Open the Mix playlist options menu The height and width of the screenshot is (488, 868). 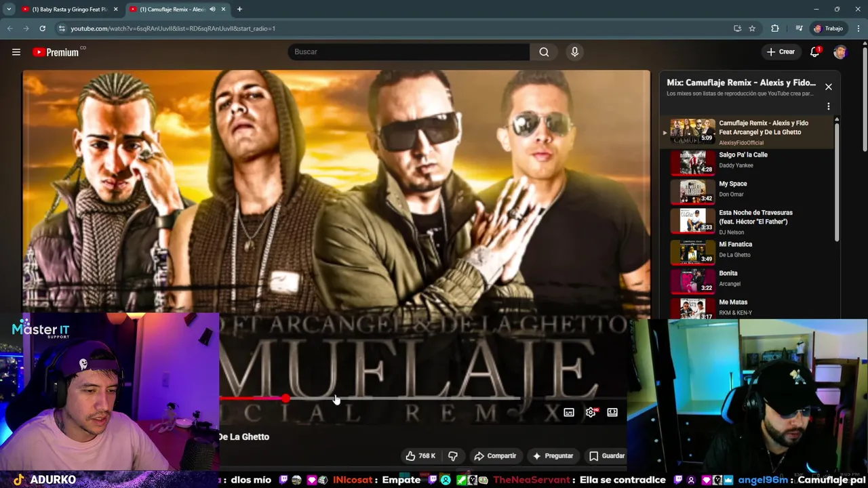tap(828, 106)
